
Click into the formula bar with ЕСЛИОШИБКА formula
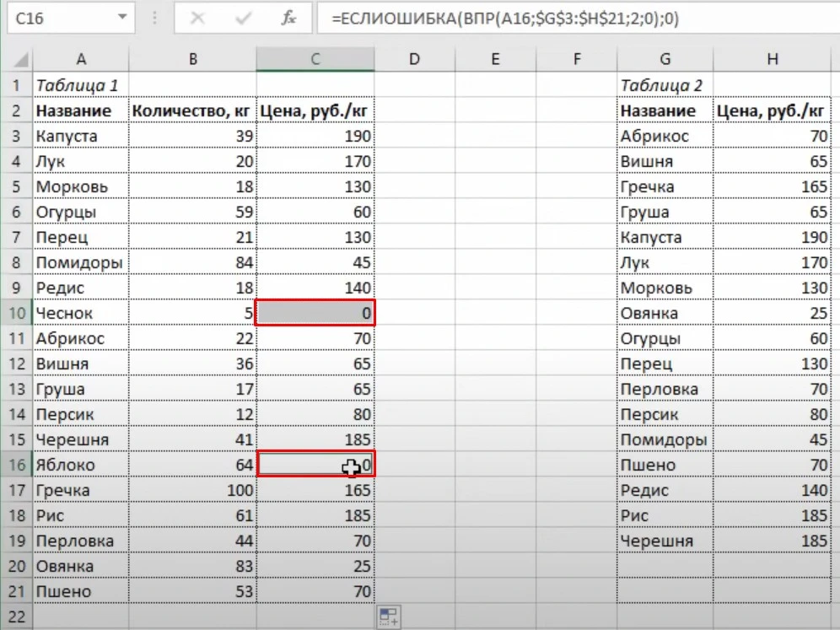(x=573, y=19)
